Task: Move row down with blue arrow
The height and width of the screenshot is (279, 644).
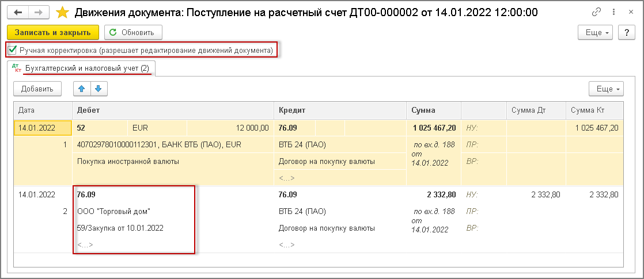Action: coord(99,89)
